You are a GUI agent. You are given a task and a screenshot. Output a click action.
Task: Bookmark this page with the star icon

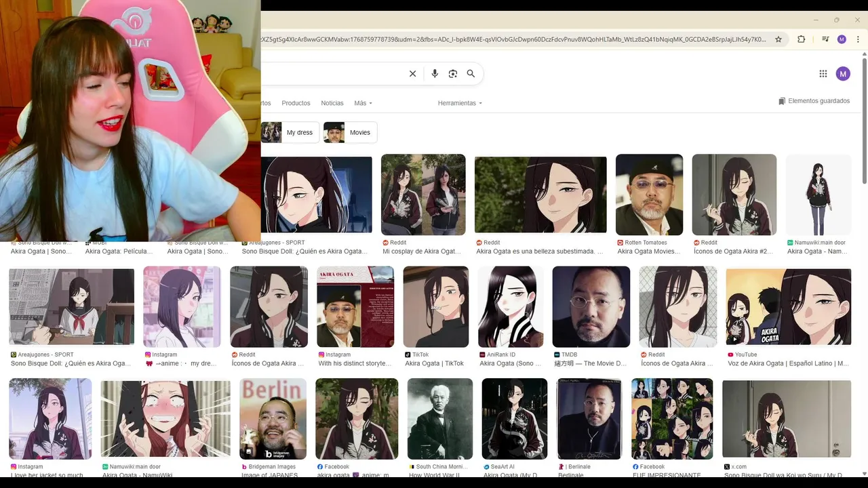[778, 39]
